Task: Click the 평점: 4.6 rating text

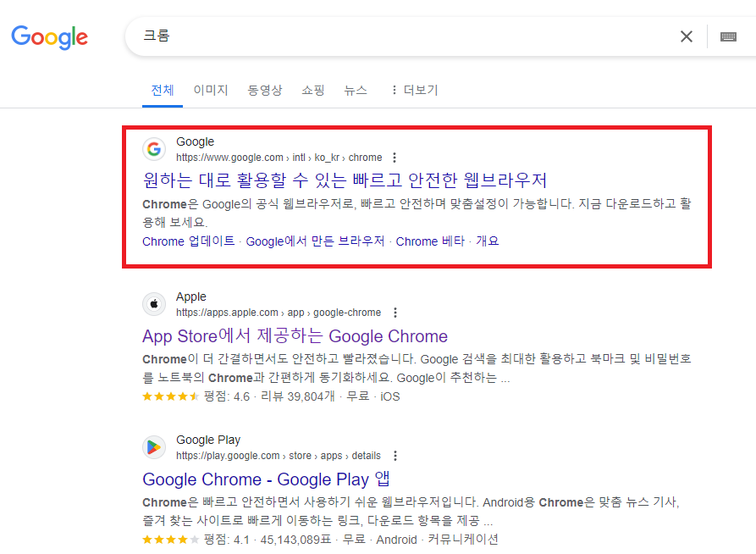Action: (227, 396)
